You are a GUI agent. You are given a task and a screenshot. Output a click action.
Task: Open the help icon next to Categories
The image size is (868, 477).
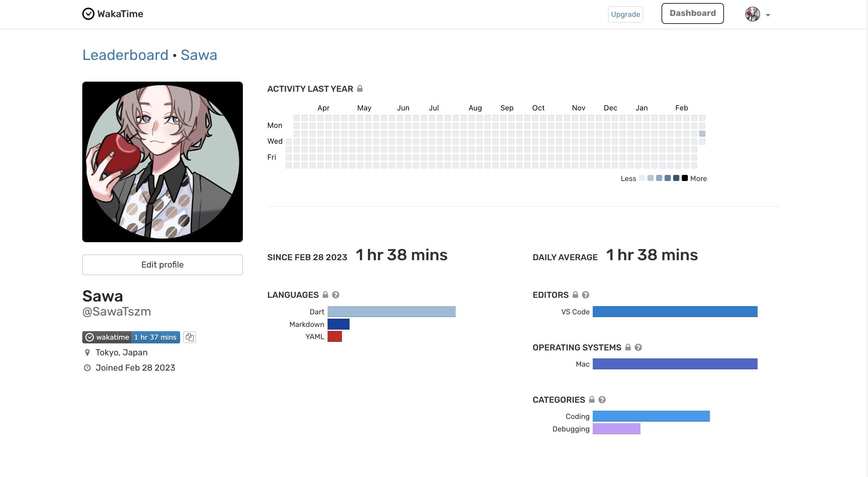602,400
